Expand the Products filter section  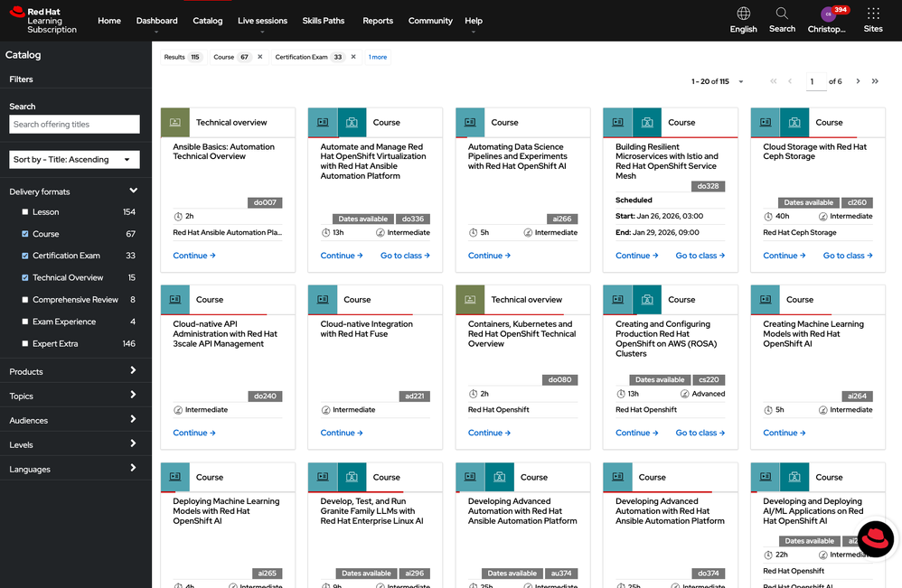[76, 371]
